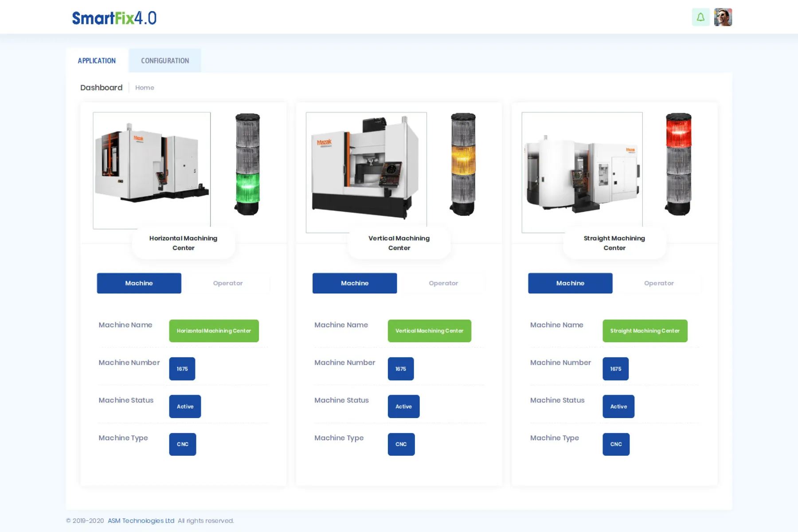Show Operator details for Straight Machining Center
This screenshot has width=798, height=532.
click(x=659, y=283)
